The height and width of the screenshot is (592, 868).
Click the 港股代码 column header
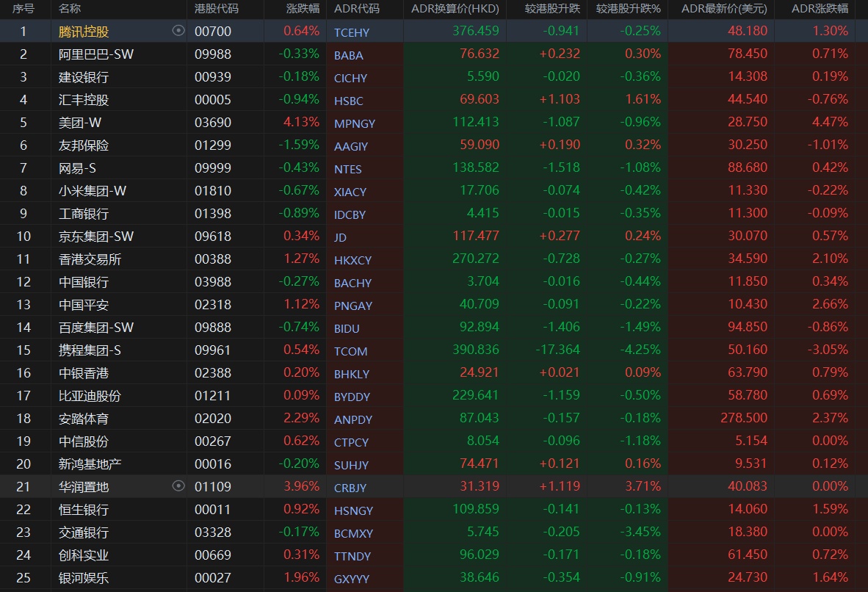click(217, 9)
